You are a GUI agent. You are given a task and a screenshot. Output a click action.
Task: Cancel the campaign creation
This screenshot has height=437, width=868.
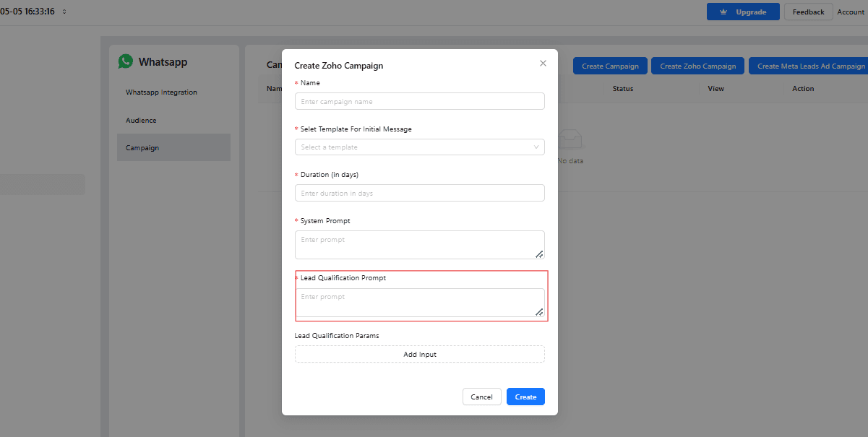tap(481, 397)
